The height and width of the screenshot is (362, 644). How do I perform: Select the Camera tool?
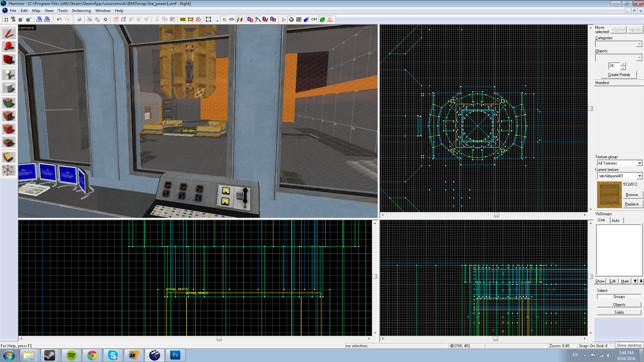pyautogui.click(x=9, y=60)
